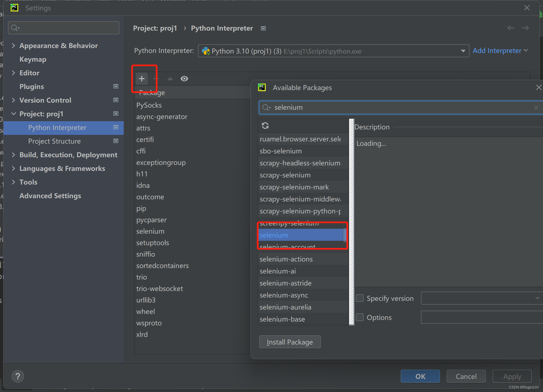Select scrapy-headless-selenium package
The width and height of the screenshot is (543, 392).
click(x=303, y=163)
